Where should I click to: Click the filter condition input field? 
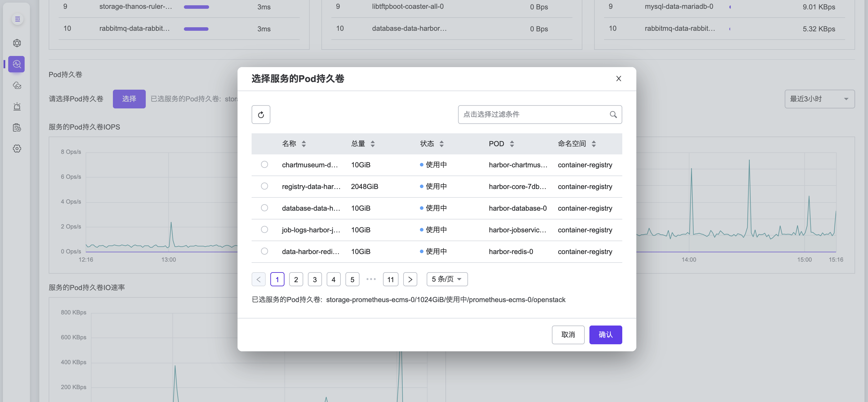(x=540, y=115)
